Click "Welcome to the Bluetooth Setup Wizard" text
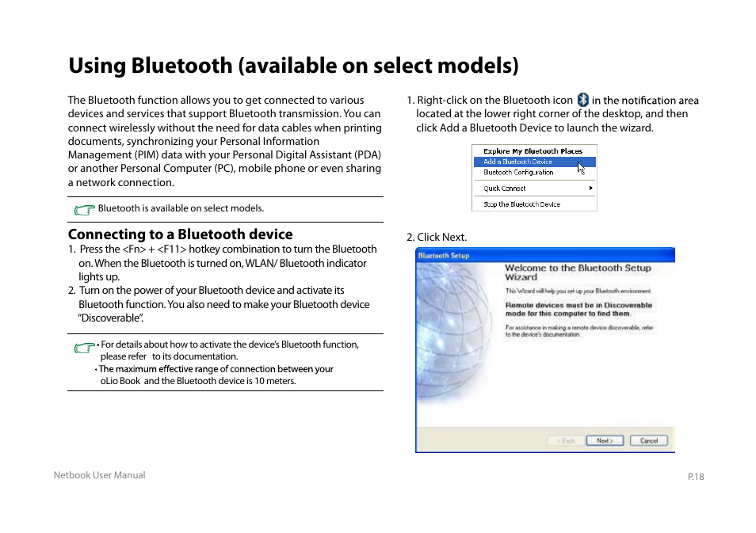Screen dimensions: 756x533 tap(578, 272)
